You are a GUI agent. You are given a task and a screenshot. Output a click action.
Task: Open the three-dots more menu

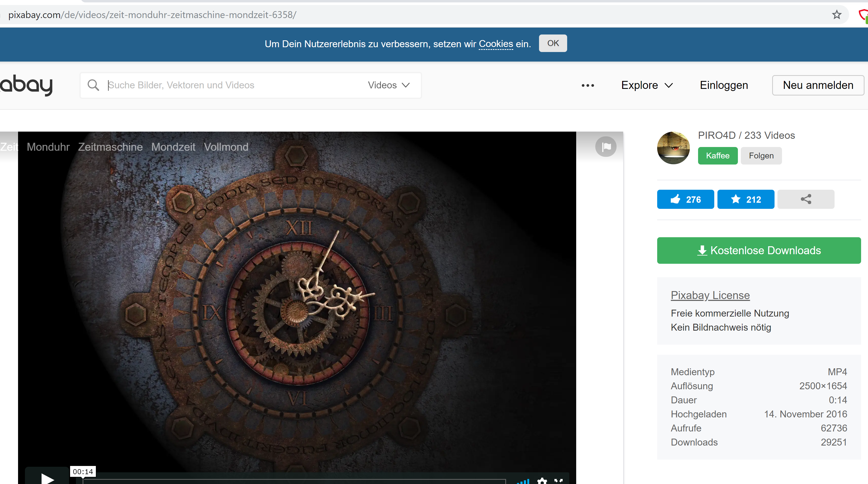588,85
